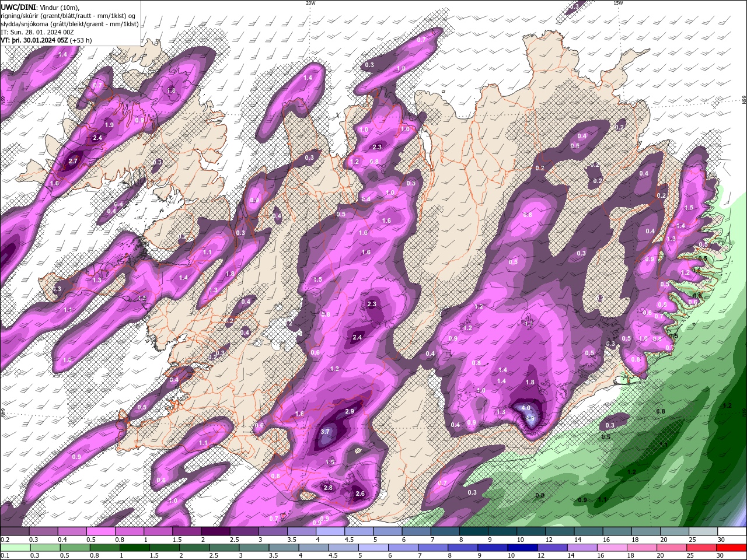Click the pink rain swatch from 16 to 18

[x=612, y=548]
